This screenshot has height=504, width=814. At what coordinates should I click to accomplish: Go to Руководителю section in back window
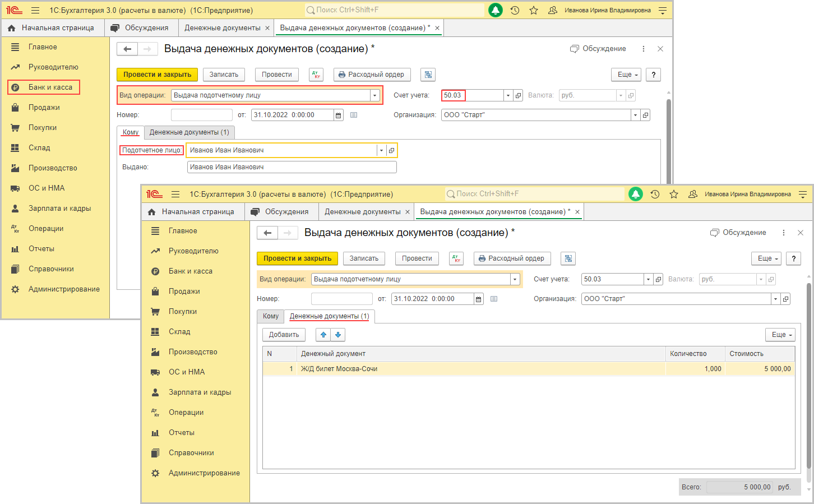53,67
